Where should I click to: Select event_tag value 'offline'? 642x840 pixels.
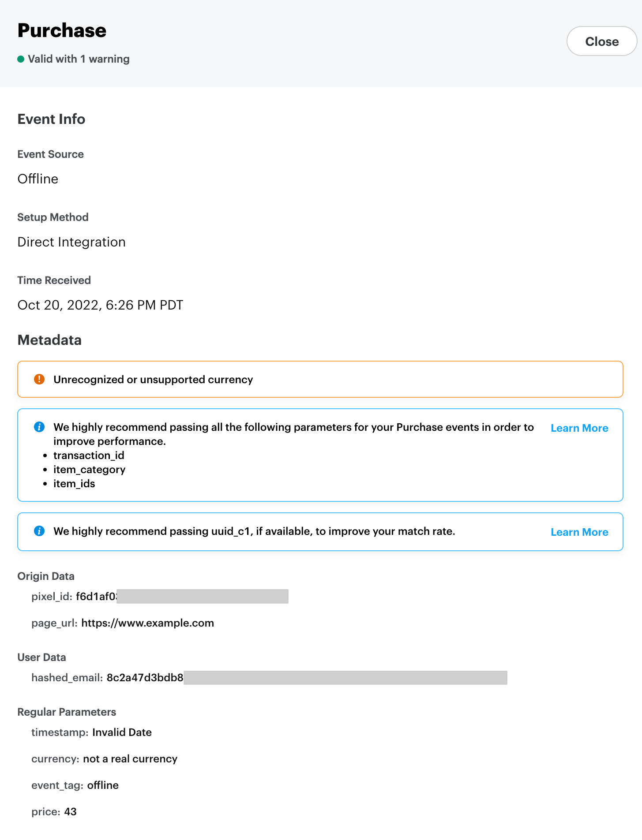103,785
